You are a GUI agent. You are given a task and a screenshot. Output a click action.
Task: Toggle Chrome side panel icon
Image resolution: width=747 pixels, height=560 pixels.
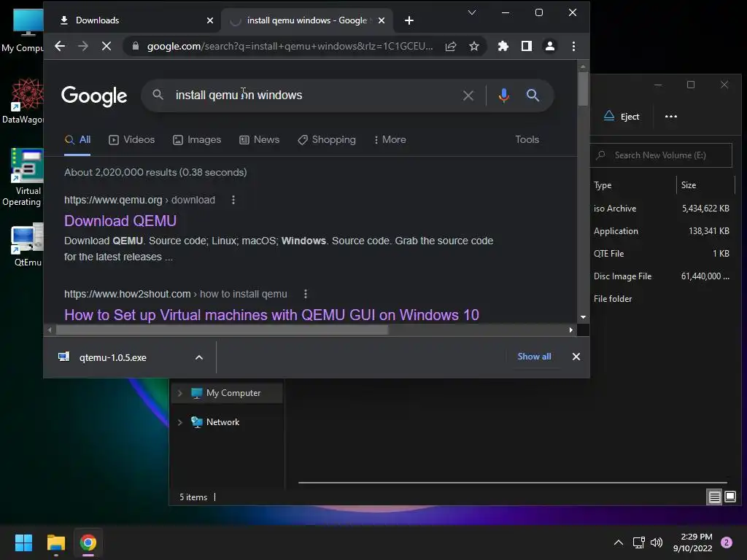(x=527, y=46)
